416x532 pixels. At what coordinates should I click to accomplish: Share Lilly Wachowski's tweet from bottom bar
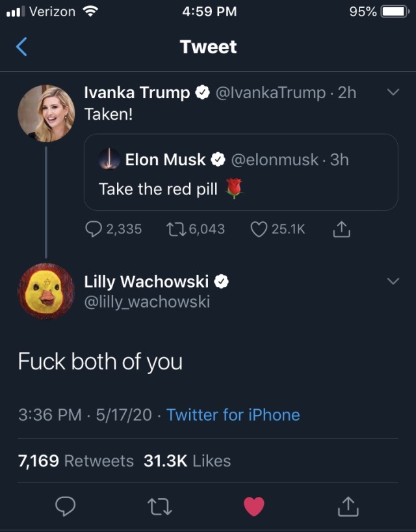[348, 505]
